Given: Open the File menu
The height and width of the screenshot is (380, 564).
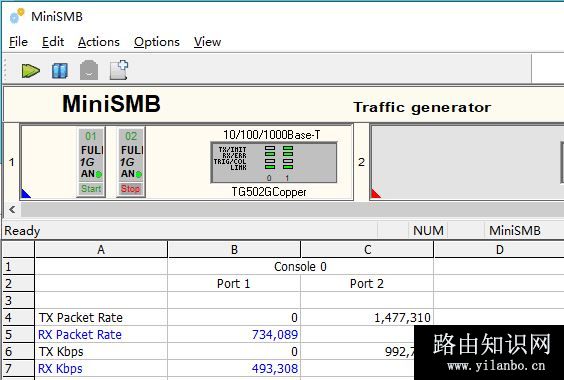Looking at the screenshot, I should tap(18, 42).
